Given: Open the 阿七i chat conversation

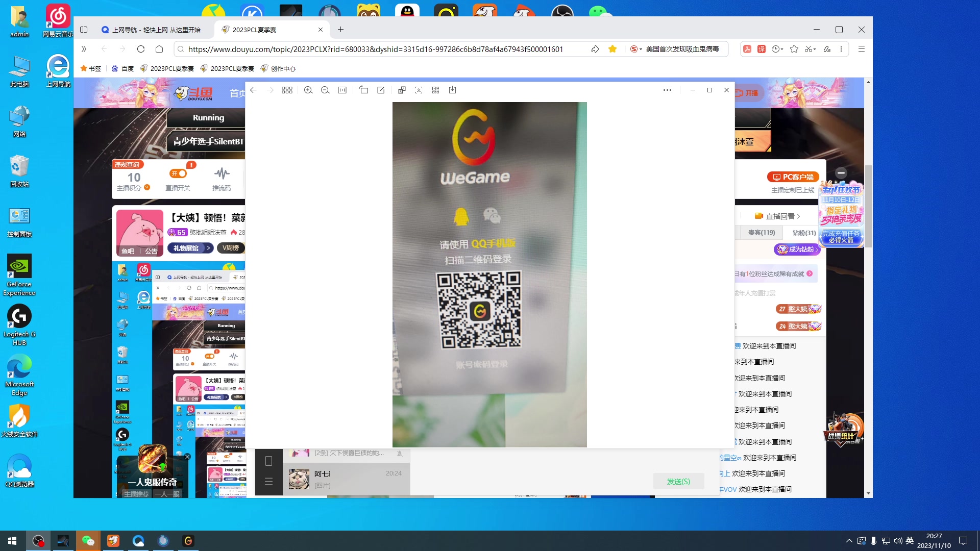Looking at the screenshot, I should click(x=346, y=479).
